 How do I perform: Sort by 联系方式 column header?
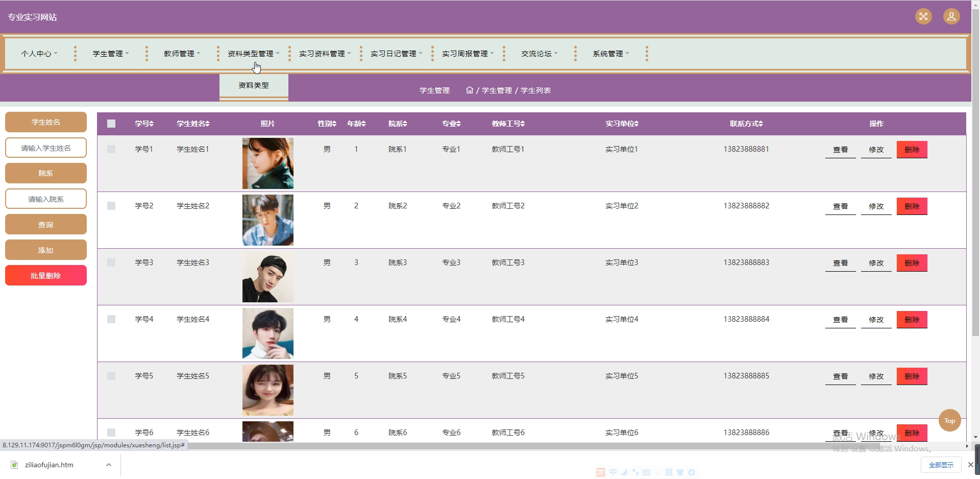point(746,124)
